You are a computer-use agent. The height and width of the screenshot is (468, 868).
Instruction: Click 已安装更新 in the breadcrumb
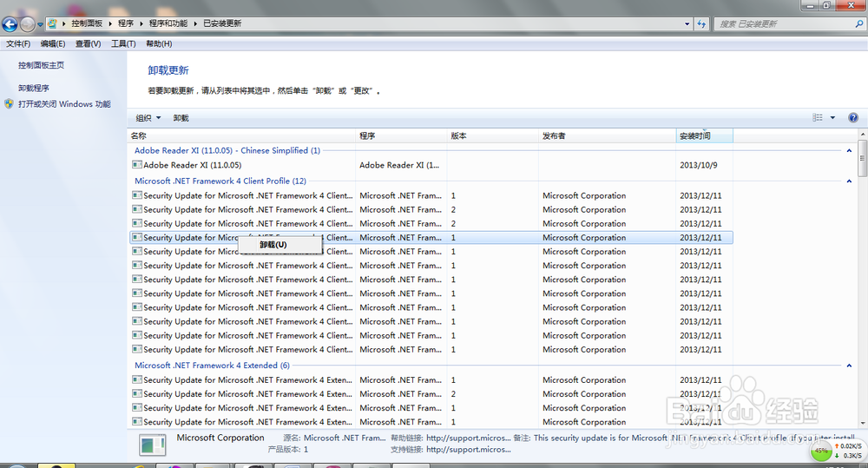(222, 23)
